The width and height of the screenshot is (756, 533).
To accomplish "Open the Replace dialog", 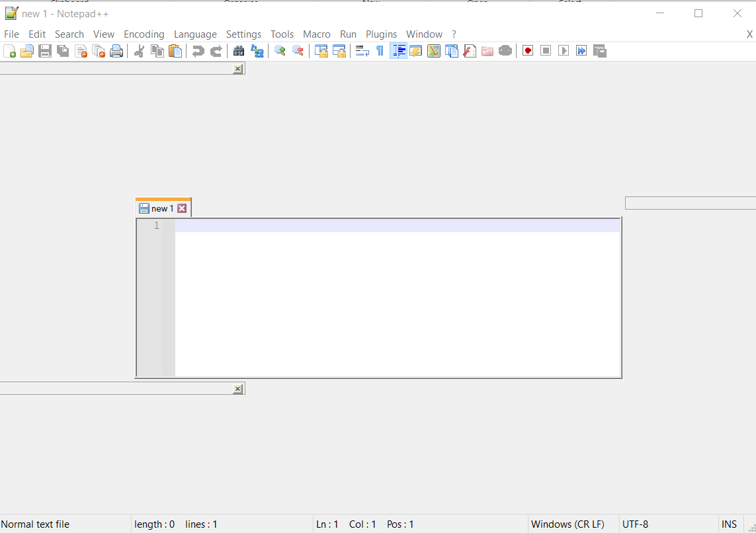I will point(257,50).
